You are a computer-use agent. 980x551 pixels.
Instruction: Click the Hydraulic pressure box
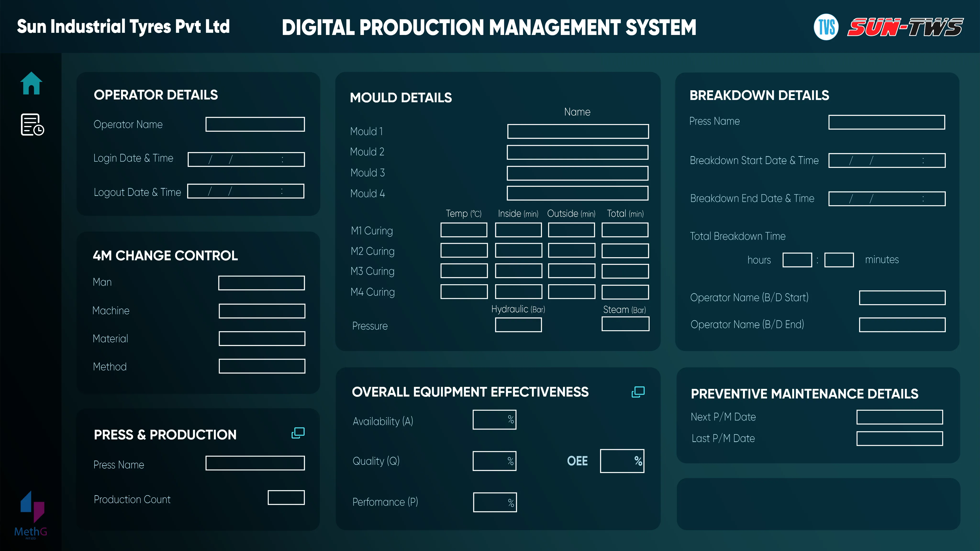point(518,325)
